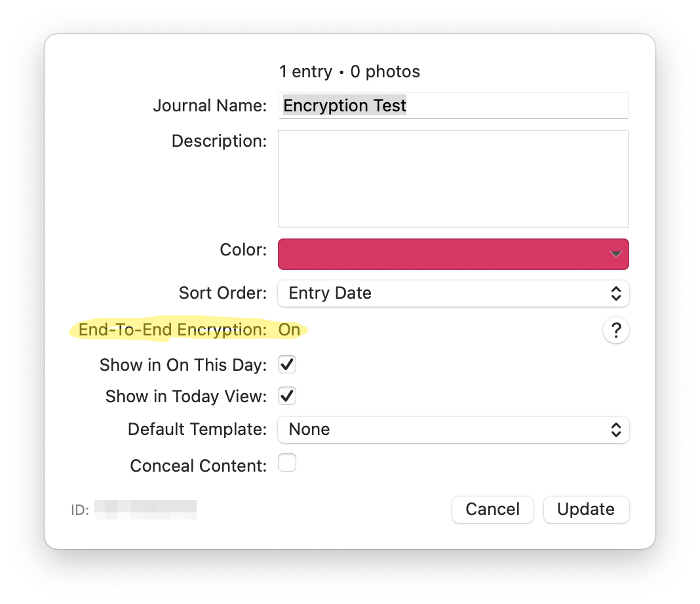Enable the Conceal Content checkbox
The image size is (700, 604).
pyautogui.click(x=287, y=463)
